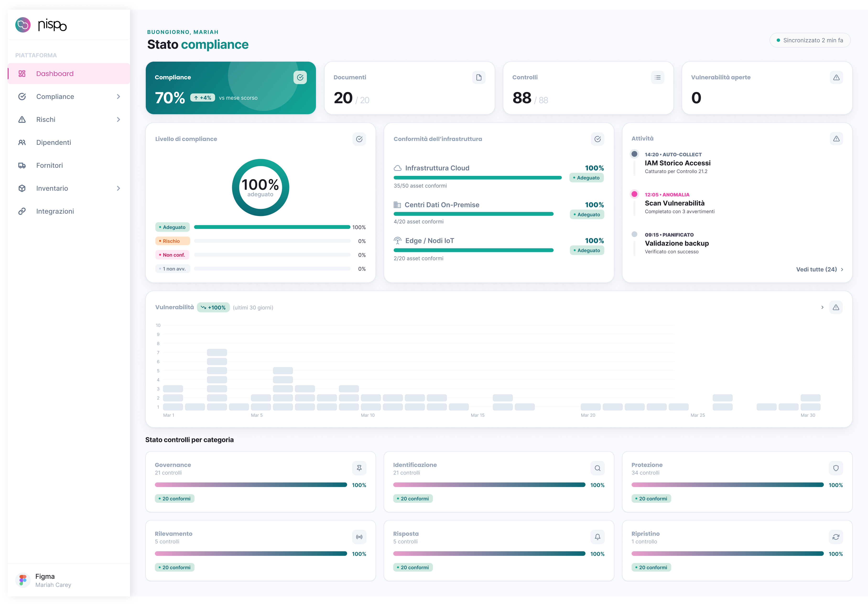Click the Sincronizzato 2 min fa status pill

[810, 40]
